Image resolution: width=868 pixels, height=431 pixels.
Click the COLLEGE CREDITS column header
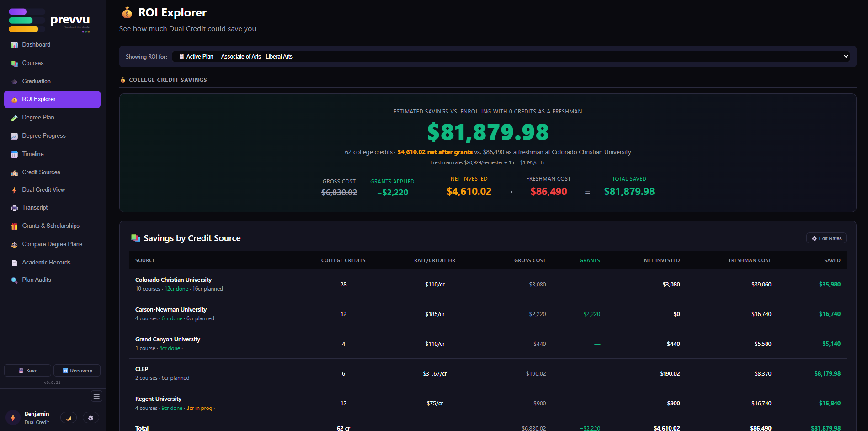click(x=343, y=260)
